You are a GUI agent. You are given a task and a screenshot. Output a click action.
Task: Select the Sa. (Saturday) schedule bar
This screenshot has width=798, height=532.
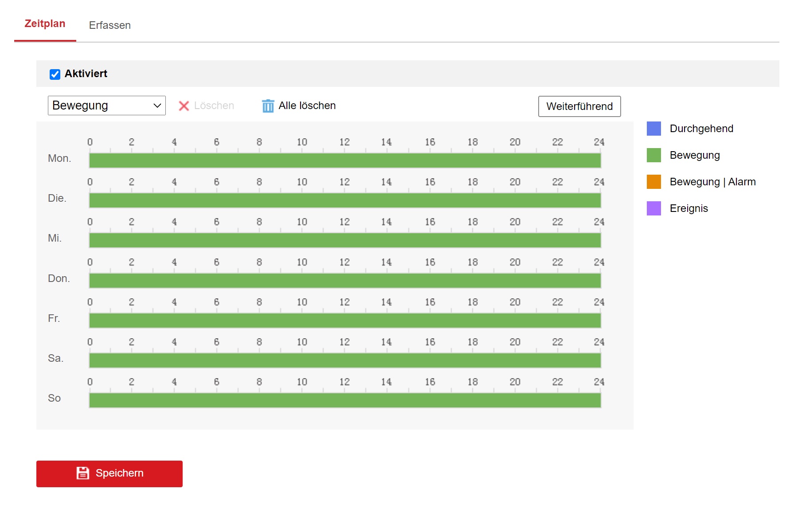345,360
